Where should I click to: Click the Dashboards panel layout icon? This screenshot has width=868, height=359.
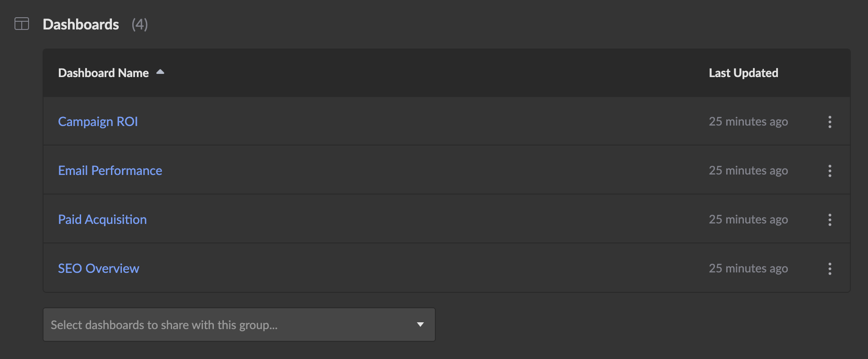(22, 24)
